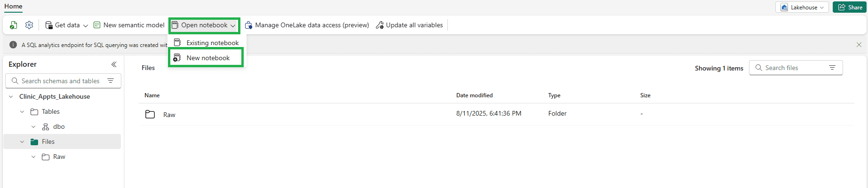Click the refresh lakehouse icon in toolbar
The height and width of the screenshot is (188, 868).
(x=13, y=25)
